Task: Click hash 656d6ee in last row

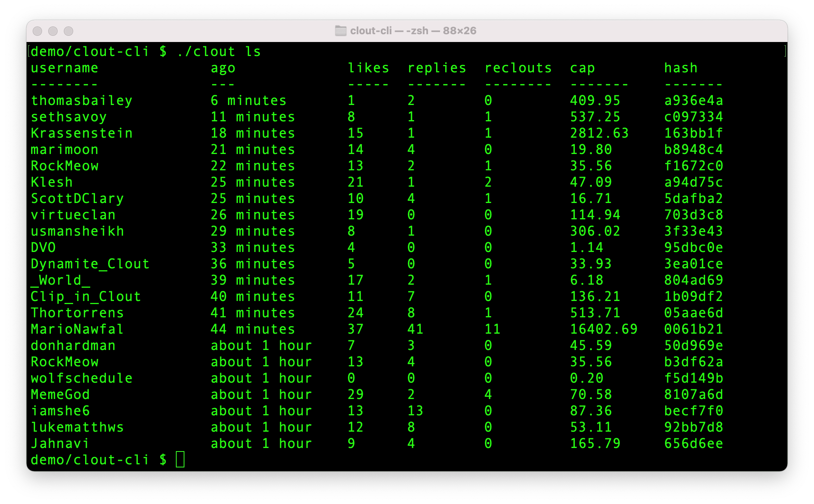Action: click(693, 444)
